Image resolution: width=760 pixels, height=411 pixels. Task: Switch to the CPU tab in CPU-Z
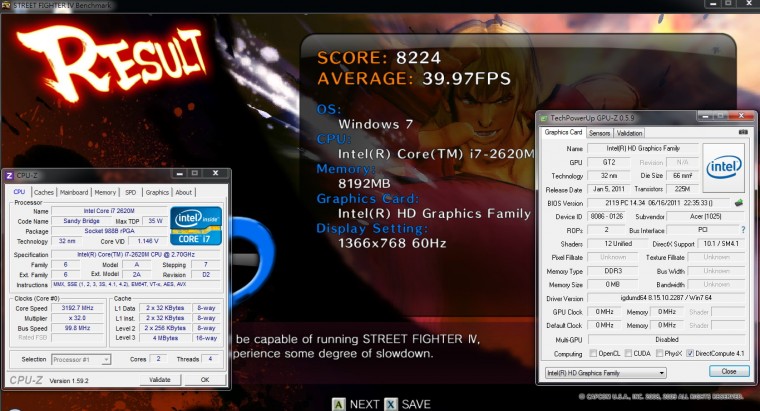[x=19, y=192]
